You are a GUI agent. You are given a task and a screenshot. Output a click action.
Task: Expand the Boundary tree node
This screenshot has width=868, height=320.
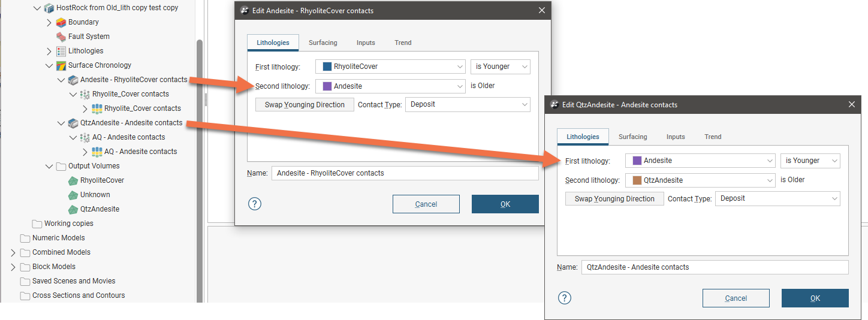coord(49,22)
